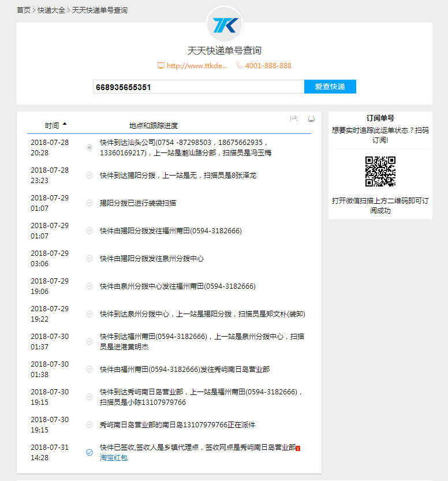
Task: Select the 快件到达泉州分拨中心 entry text
Action: point(203,314)
